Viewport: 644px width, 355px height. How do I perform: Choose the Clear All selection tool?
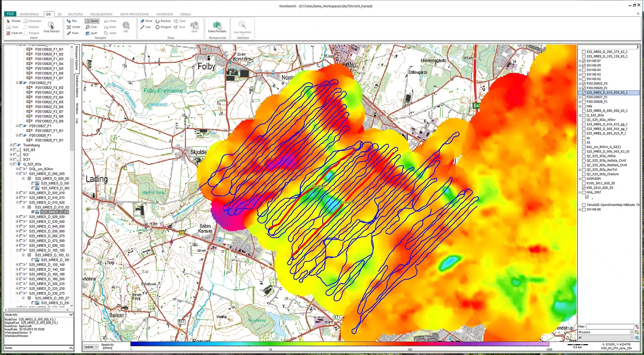(x=14, y=33)
